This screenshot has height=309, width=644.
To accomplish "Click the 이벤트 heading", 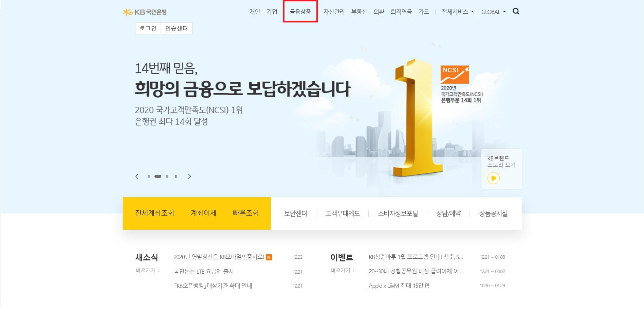I will click(342, 257).
